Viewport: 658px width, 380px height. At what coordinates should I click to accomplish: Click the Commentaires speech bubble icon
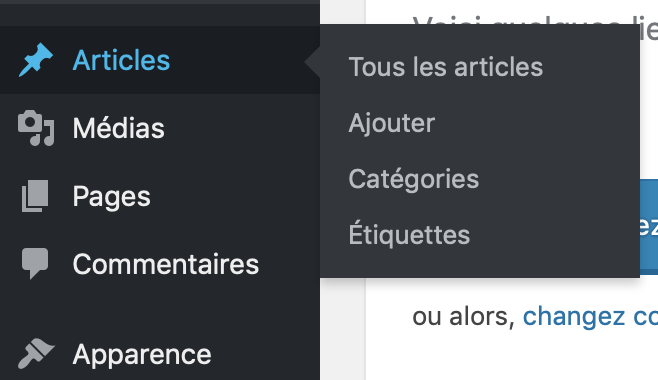point(35,263)
